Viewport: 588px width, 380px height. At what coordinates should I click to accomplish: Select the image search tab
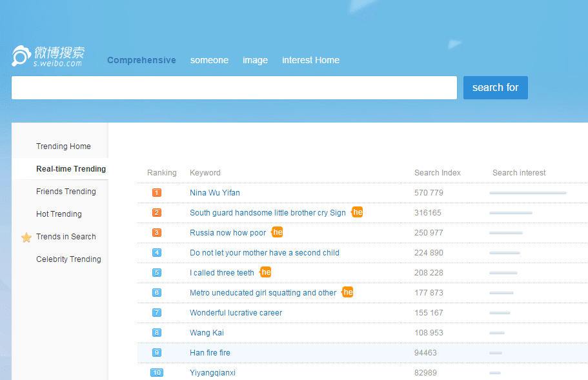pos(255,60)
